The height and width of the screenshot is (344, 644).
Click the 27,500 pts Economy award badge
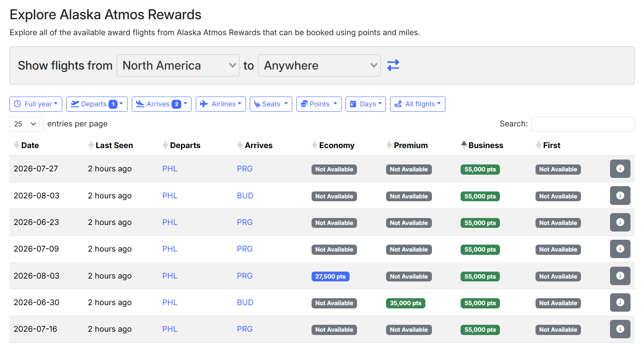click(x=330, y=277)
